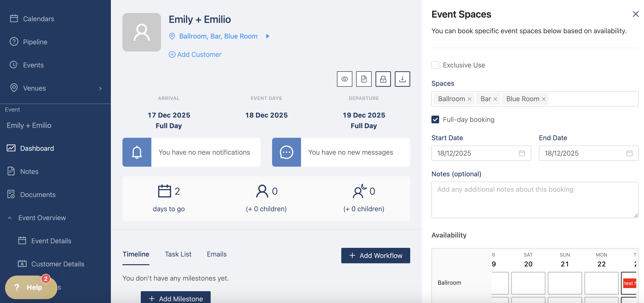
Task: Open the notifications bell icon
Action: [137, 152]
